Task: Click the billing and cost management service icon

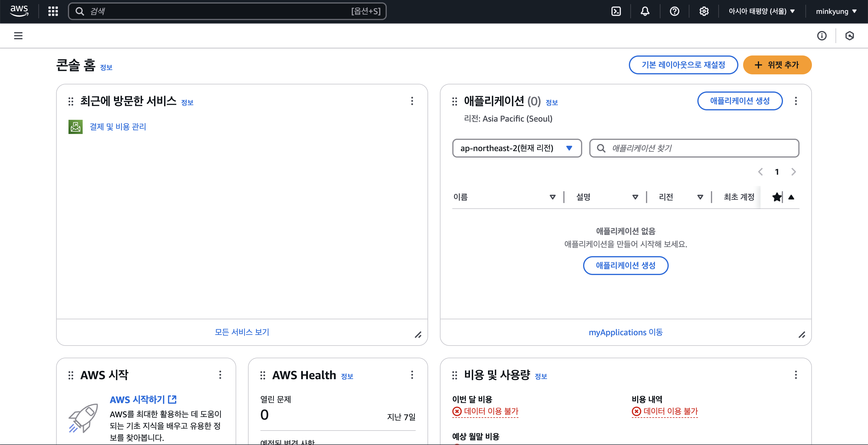Action: click(x=76, y=127)
